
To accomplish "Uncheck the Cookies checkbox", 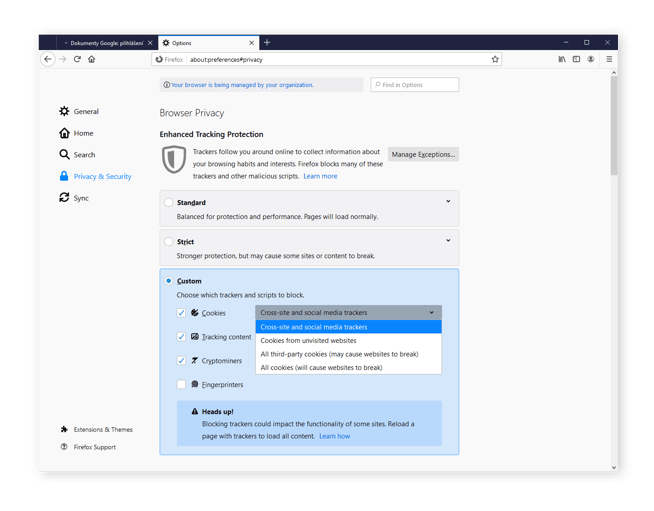I will (x=181, y=312).
